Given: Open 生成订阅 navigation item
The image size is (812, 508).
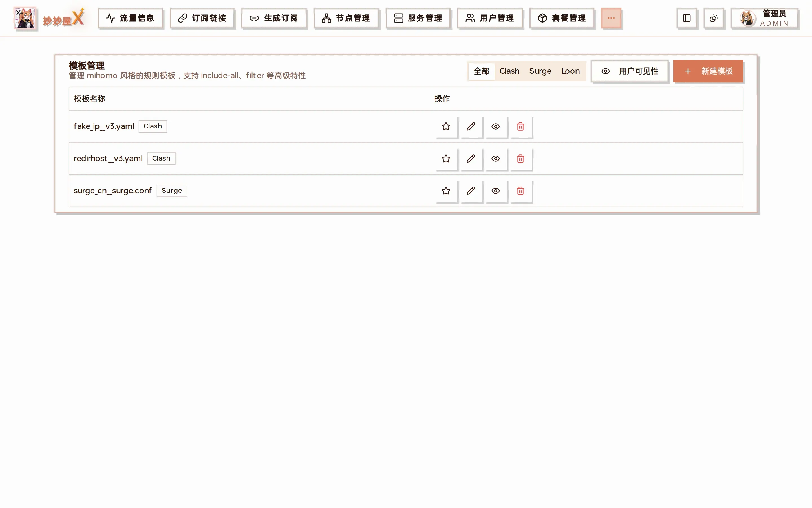Looking at the screenshot, I should click(274, 18).
